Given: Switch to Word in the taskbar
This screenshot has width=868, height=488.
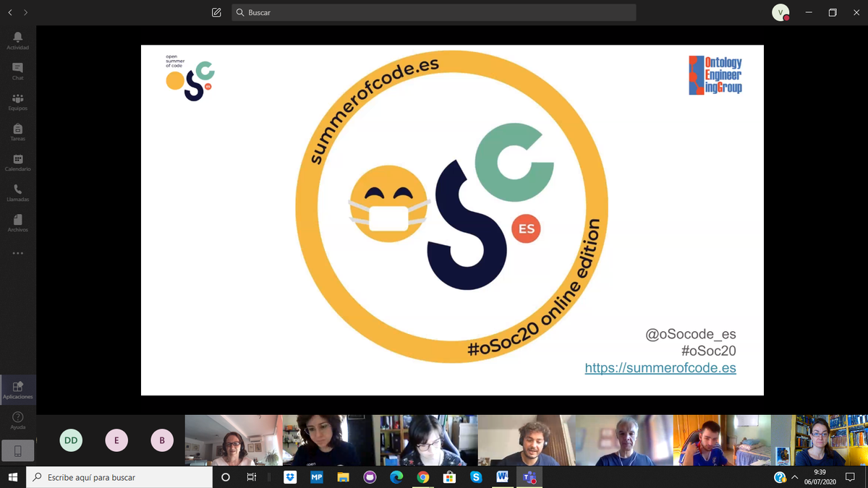Looking at the screenshot, I should click(x=503, y=477).
